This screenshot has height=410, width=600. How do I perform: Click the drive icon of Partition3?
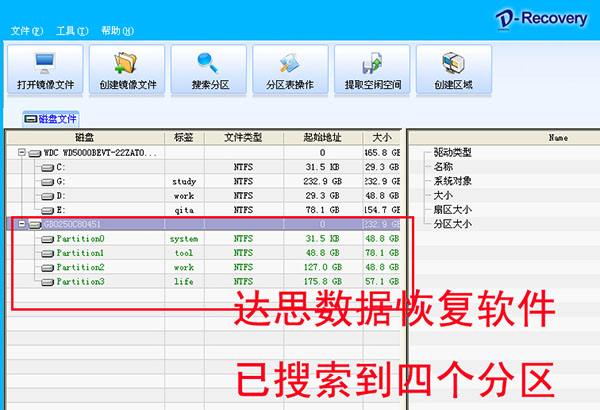point(47,282)
